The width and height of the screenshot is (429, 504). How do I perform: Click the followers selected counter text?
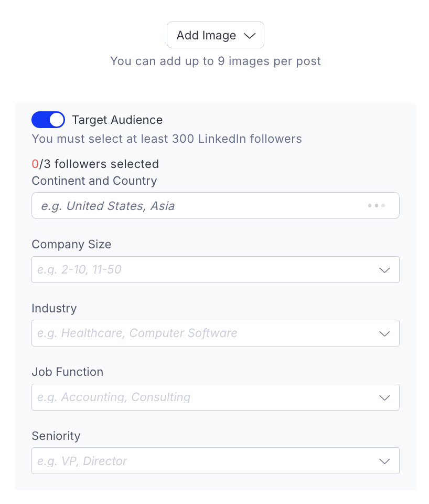pyautogui.click(x=95, y=164)
